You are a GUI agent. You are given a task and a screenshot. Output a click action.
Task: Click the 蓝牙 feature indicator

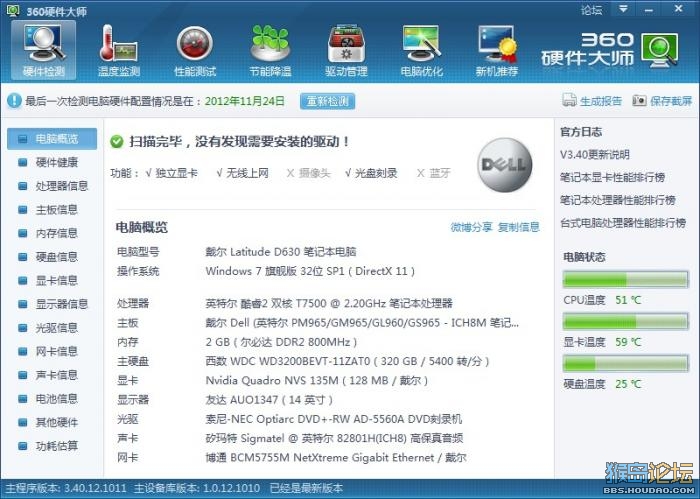[x=433, y=173]
